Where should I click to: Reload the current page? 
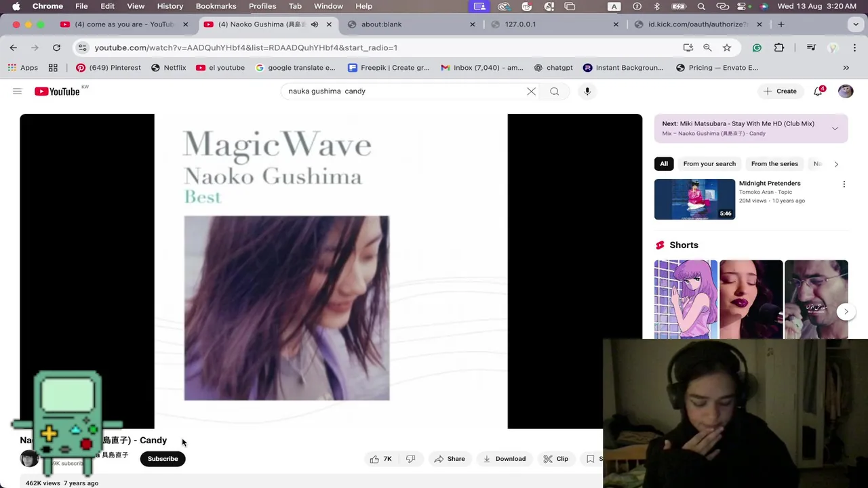click(56, 47)
